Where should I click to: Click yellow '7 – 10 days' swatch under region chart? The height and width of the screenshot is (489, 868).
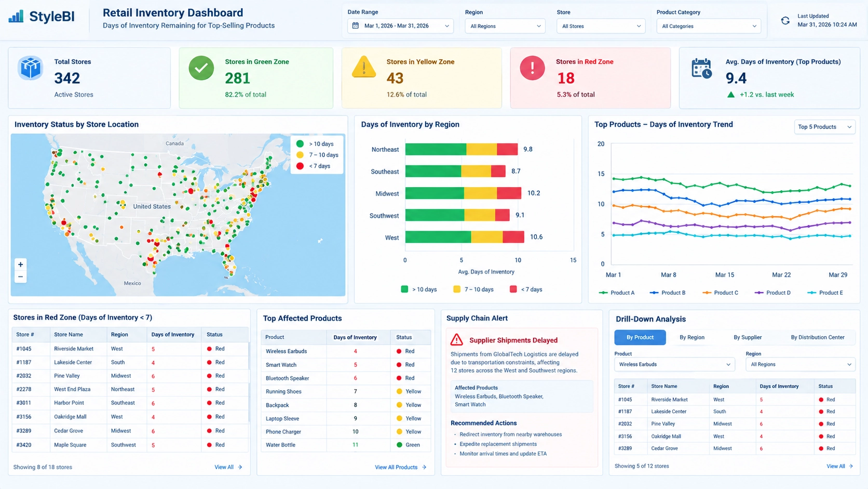[457, 289]
